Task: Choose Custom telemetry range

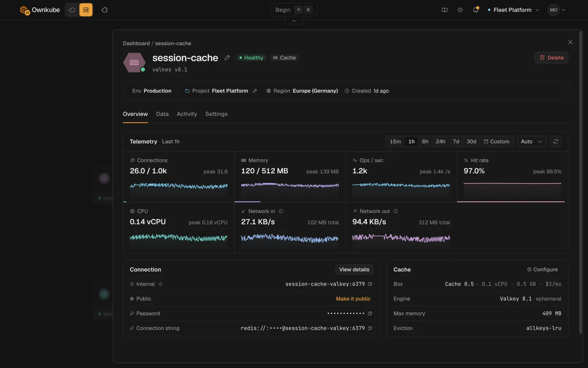Action: [x=497, y=142]
